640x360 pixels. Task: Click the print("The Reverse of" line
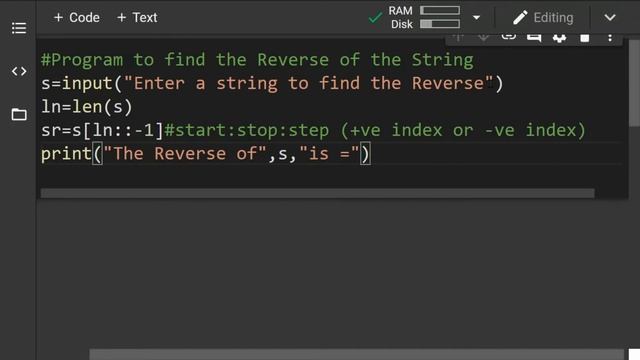205,154
